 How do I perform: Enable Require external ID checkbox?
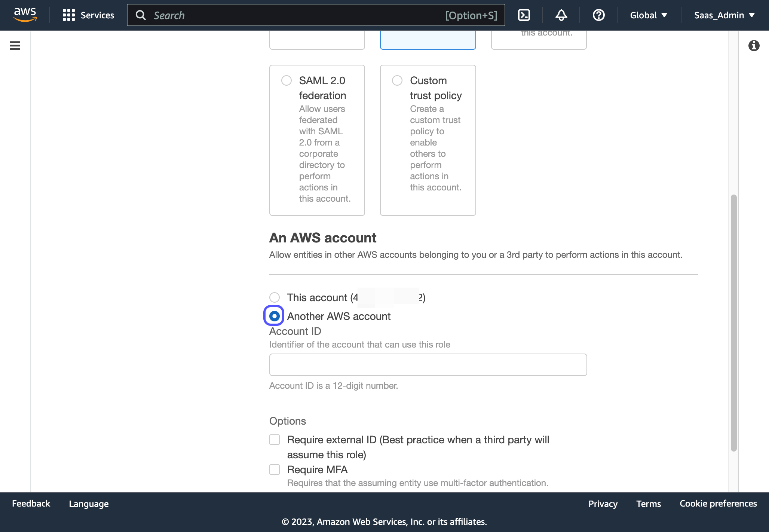click(x=275, y=440)
